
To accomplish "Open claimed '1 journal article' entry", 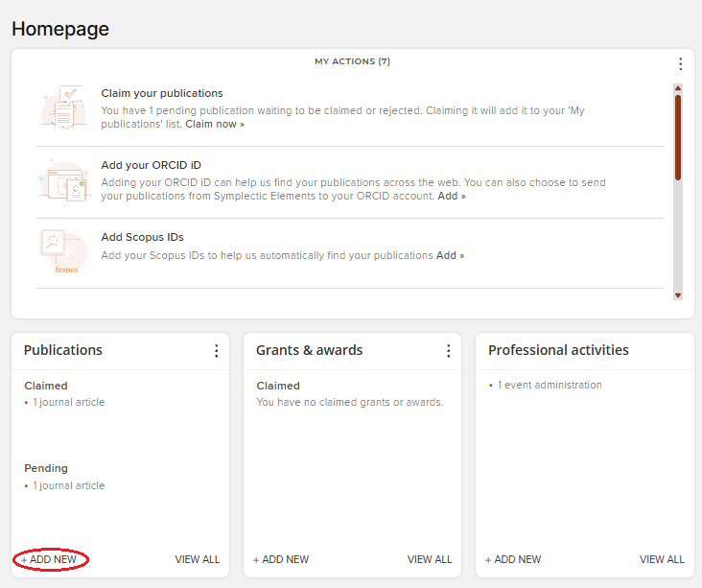I will pos(68,402).
